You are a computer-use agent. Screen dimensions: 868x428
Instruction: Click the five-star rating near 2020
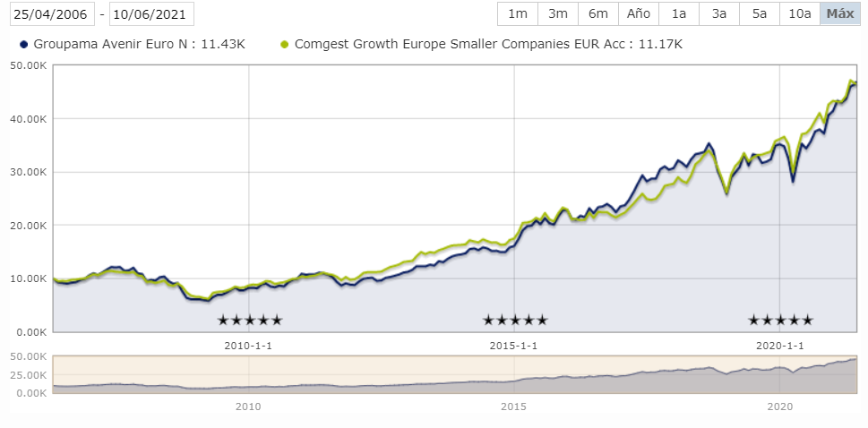(x=780, y=320)
